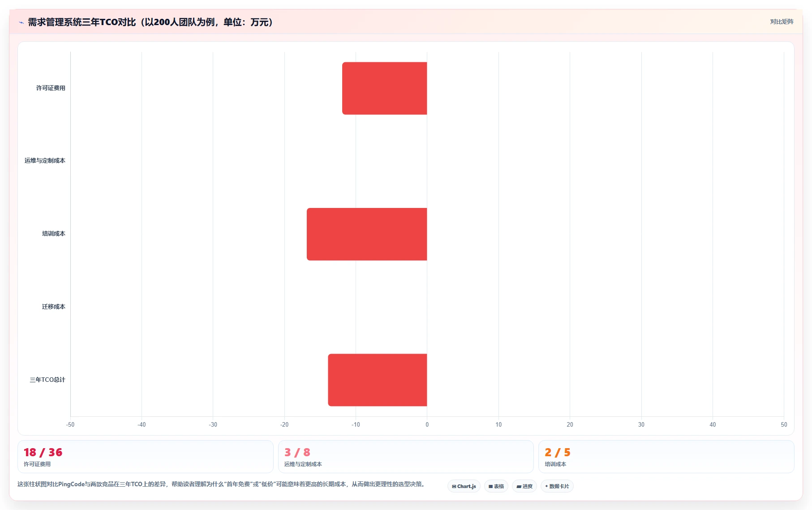This screenshot has height=510, width=812.
Task: Click the -40 x-axis tick label
Action: pyautogui.click(x=142, y=425)
